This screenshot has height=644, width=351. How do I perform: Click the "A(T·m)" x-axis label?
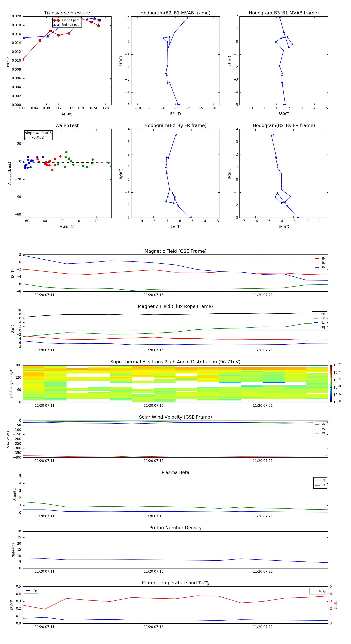click(67, 114)
